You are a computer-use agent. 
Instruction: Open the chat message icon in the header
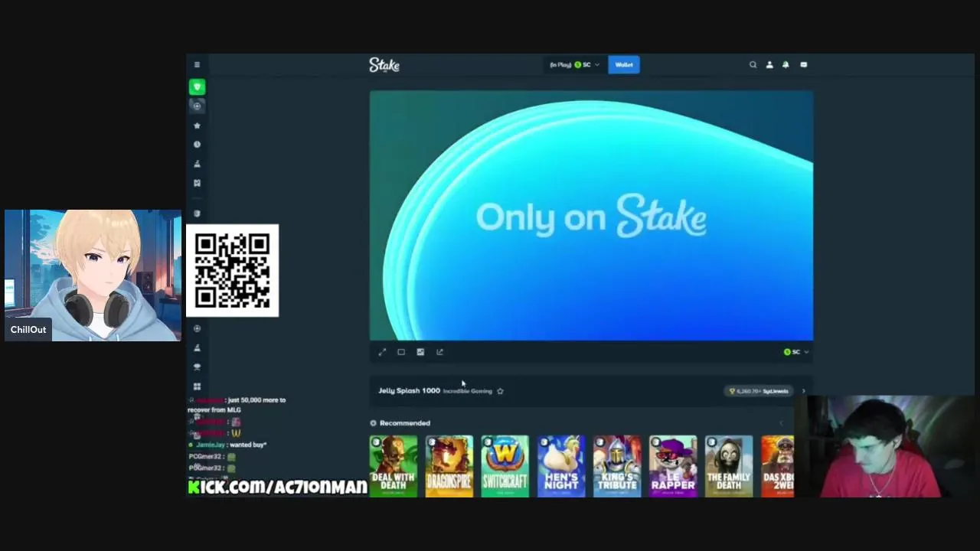tap(803, 65)
